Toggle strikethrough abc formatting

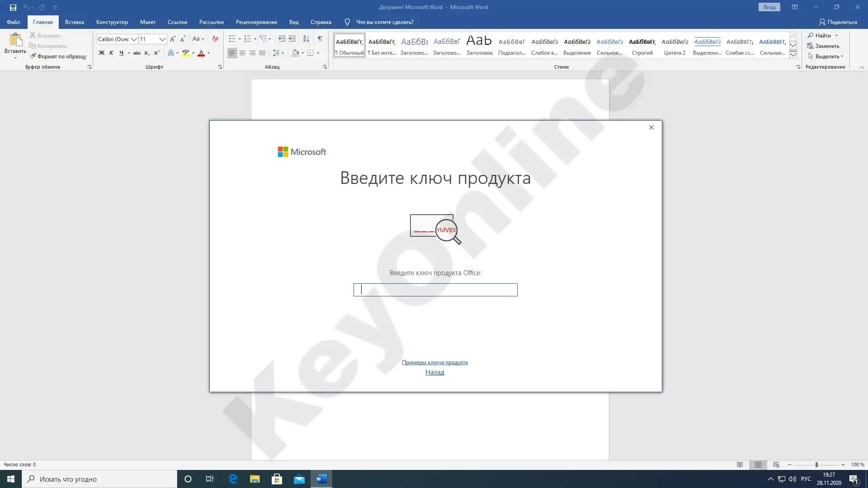[137, 53]
